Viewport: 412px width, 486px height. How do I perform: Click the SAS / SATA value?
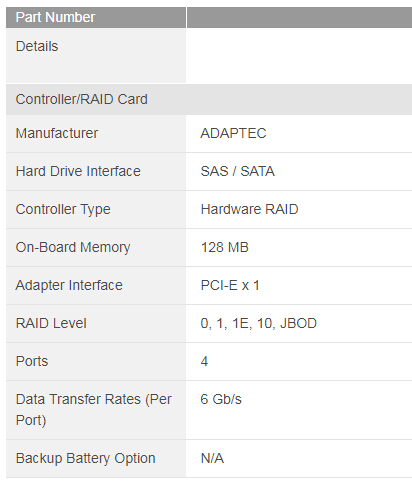[x=238, y=171]
